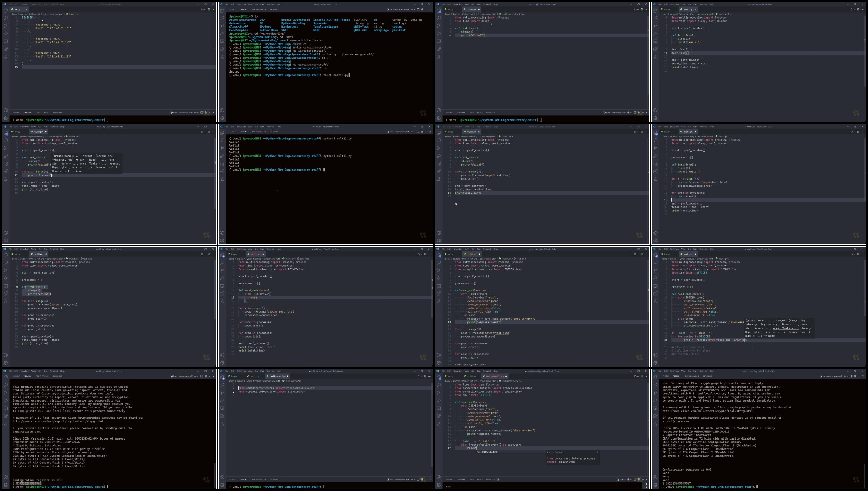Image resolution: width=868 pixels, height=491 pixels.
Task: Open bash concurrency-stuff selector in 1.842313699999977 frame
Action: 831,376
